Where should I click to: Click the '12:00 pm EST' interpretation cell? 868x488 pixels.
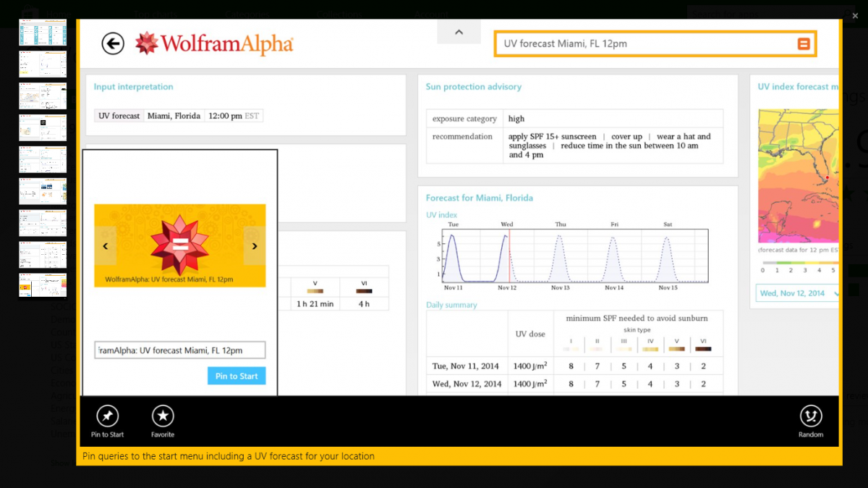click(233, 116)
